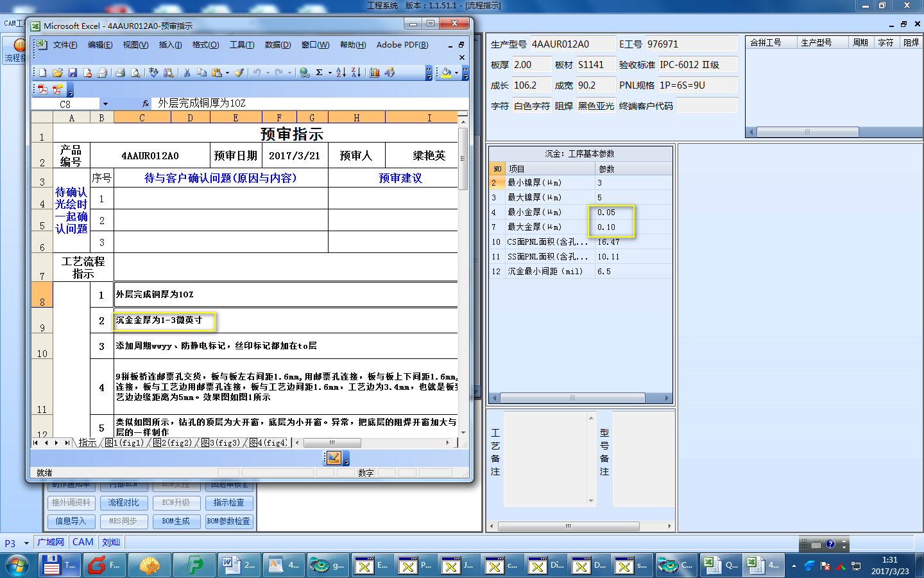Select column H header in Excel
The width and height of the screenshot is (924, 578).
pyautogui.click(x=357, y=118)
